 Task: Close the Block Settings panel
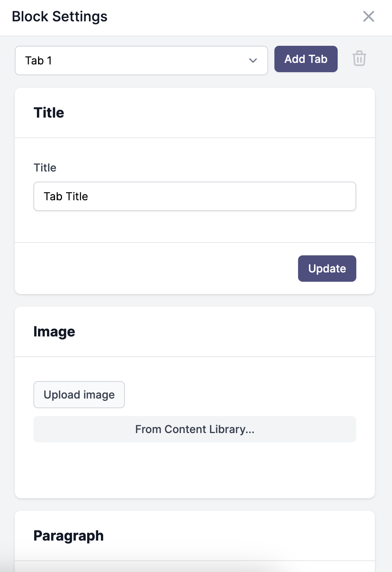click(368, 16)
